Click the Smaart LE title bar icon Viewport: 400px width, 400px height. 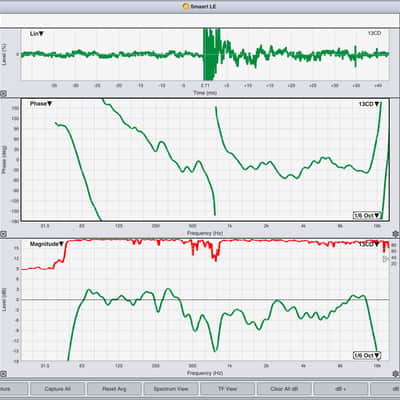pyautogui.click(x=186, y=6)
